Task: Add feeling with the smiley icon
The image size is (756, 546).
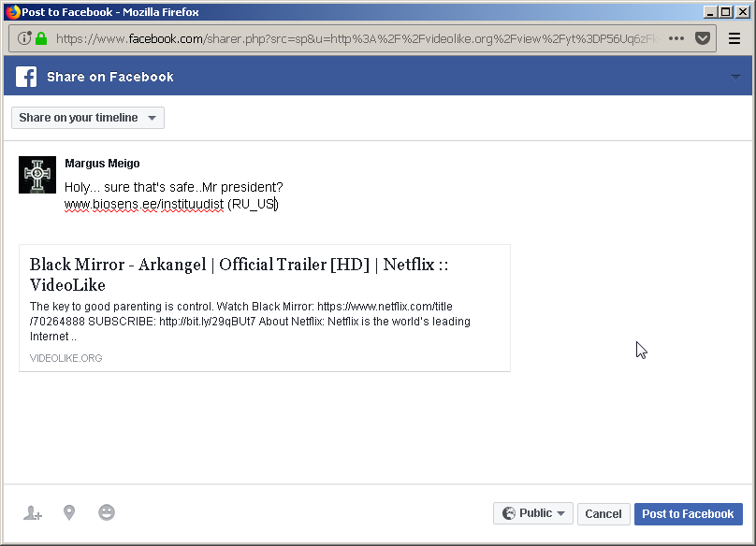Action: pos(107,512)
